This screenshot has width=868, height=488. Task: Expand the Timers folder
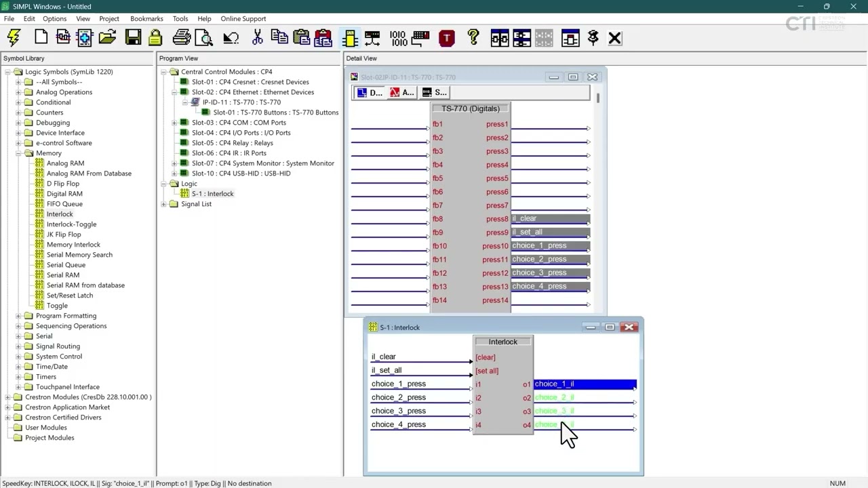coord(19,377)
